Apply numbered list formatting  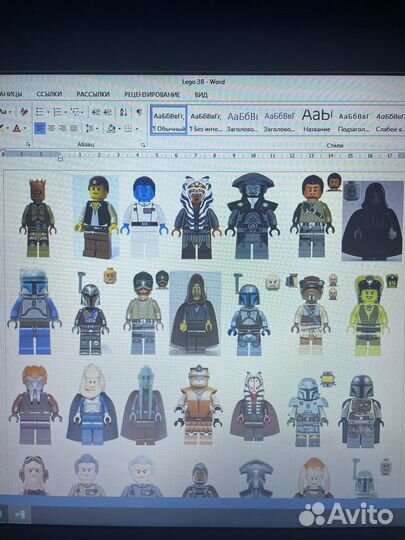pyautogui.click(x=57, y=112)
